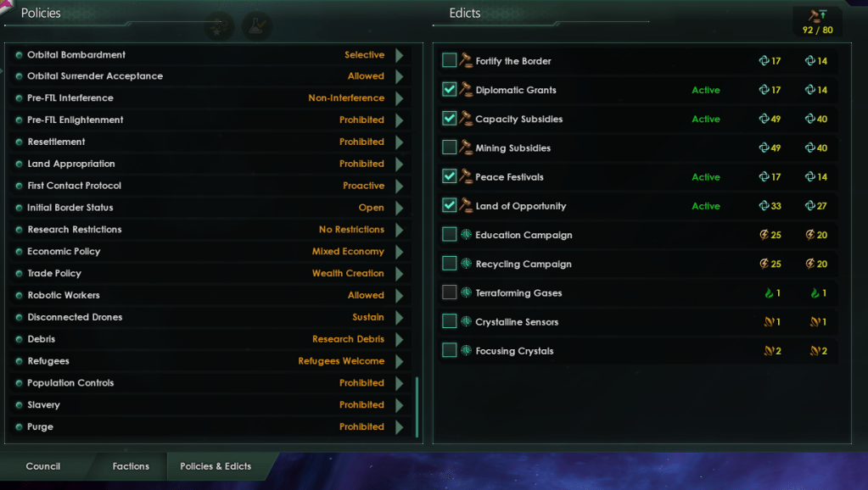Click the faded star button above the policies list
This screenshot has height=490, width=868.
219,25
